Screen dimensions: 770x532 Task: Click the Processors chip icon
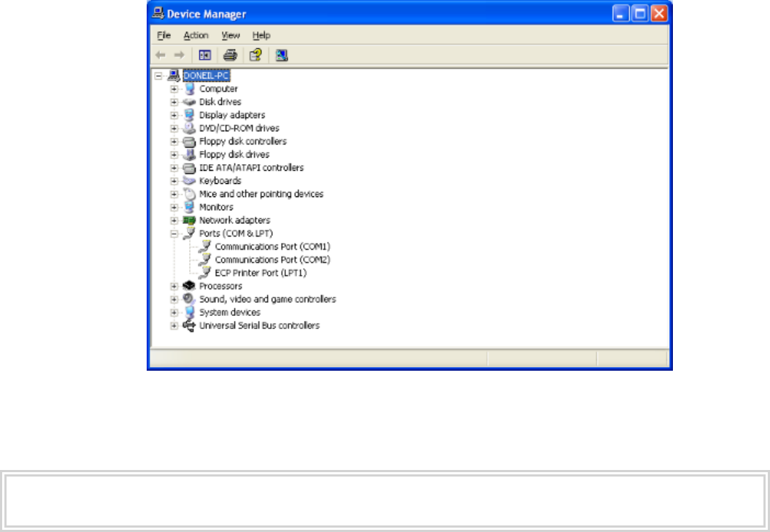coord(189,286)
